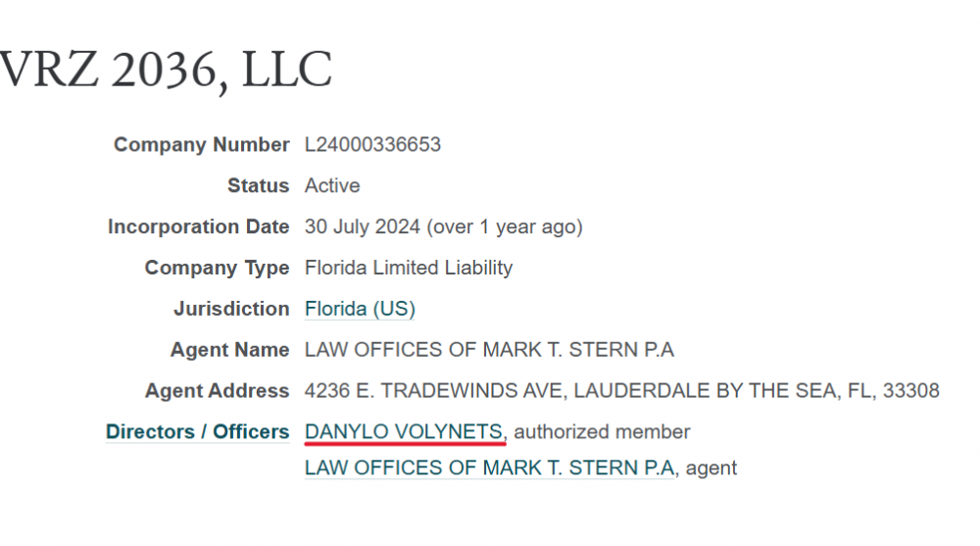Click the Company Type label
980x546 pixels.
pos(217,268)
